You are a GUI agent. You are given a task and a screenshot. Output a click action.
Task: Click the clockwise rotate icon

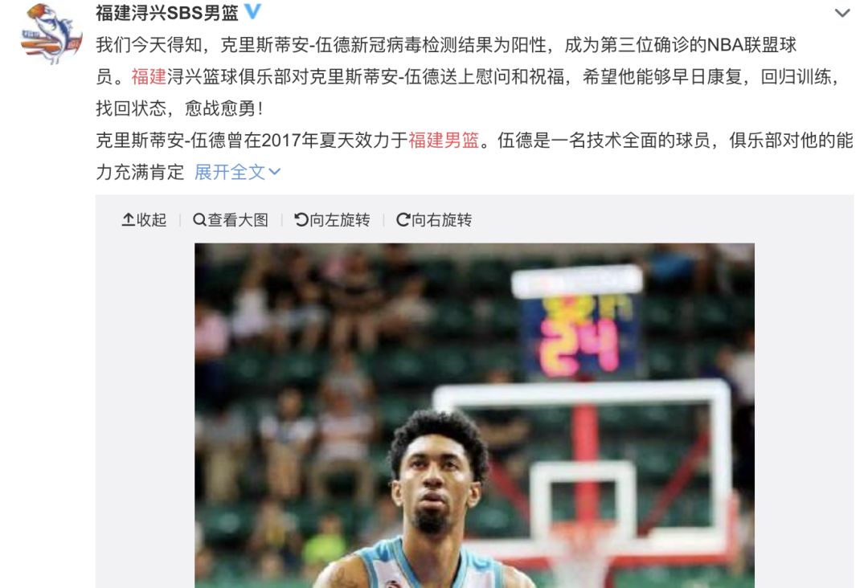403,220
